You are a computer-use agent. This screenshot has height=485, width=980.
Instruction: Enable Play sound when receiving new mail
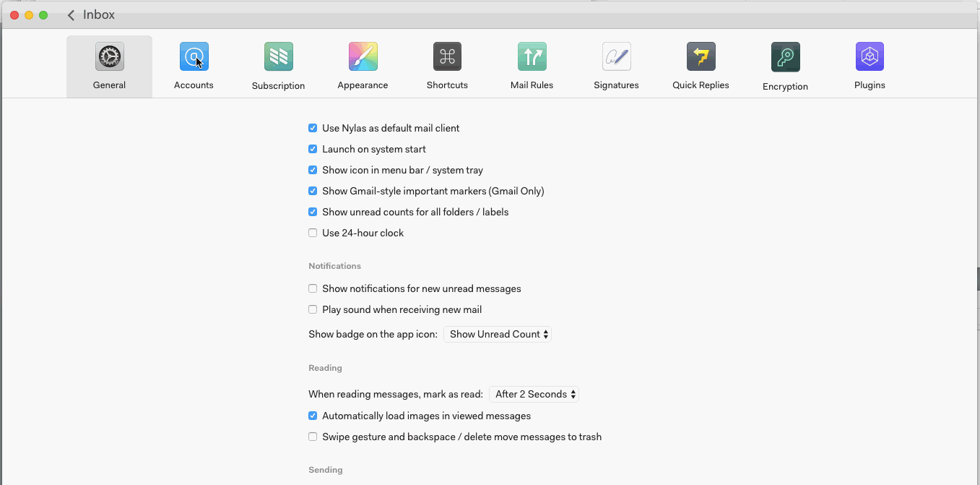[313, 309]
